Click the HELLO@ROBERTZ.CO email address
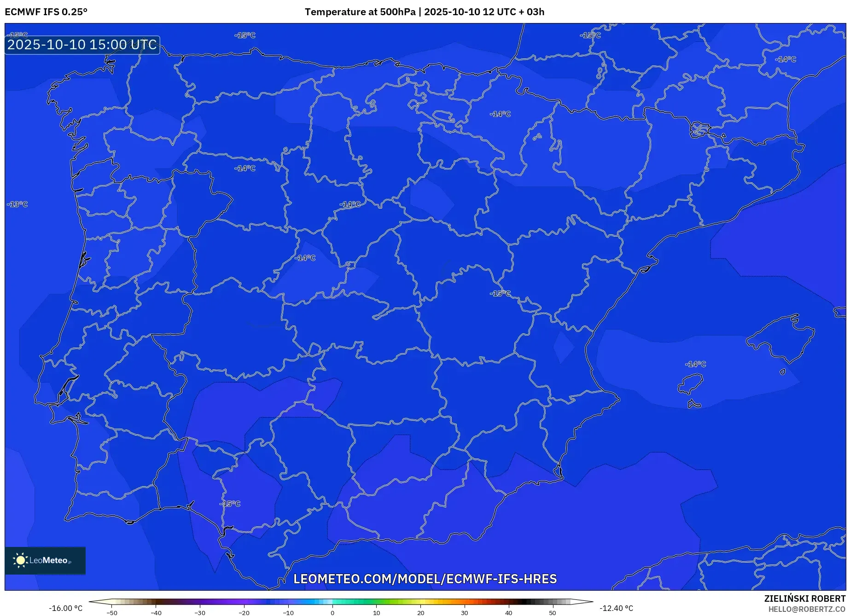 click(807, 609)
